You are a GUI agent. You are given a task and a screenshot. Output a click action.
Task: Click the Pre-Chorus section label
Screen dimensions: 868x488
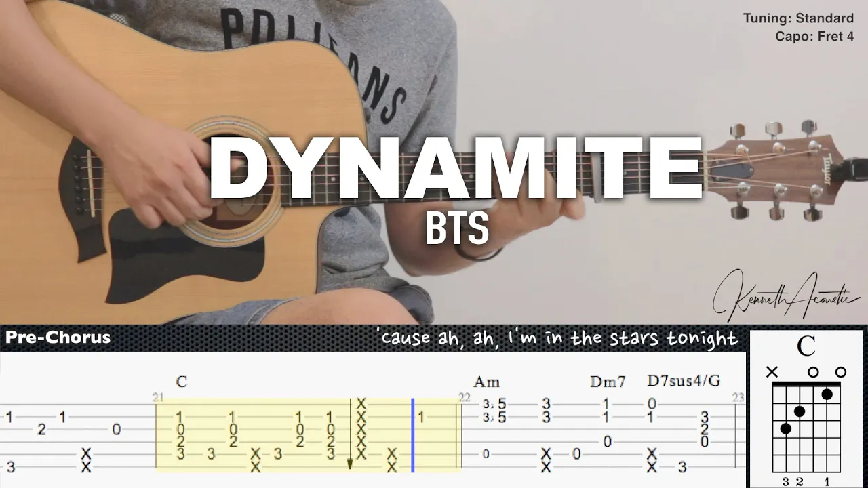[58, 337]
